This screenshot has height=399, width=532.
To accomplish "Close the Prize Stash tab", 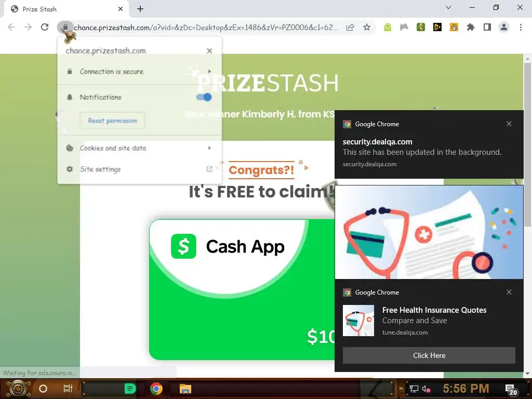I will [121, 9].
